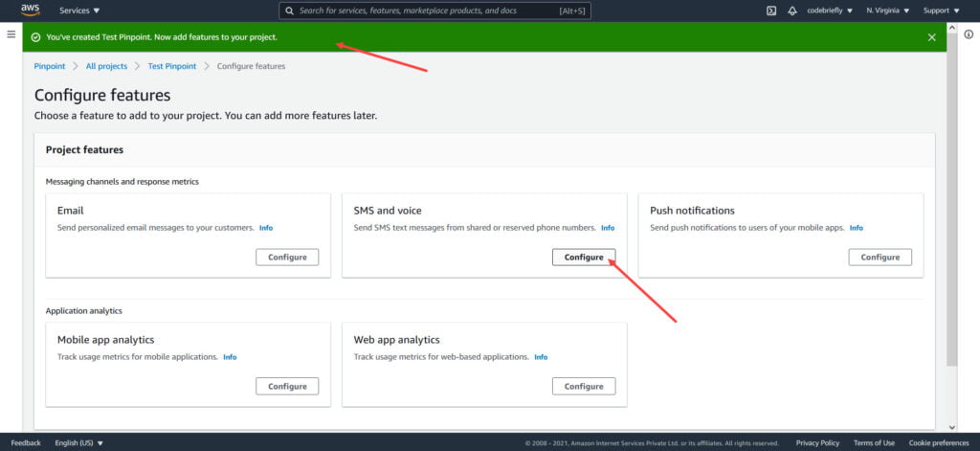
Task: Open the hamburger side navigation menu
Action: tap(11, 34)
